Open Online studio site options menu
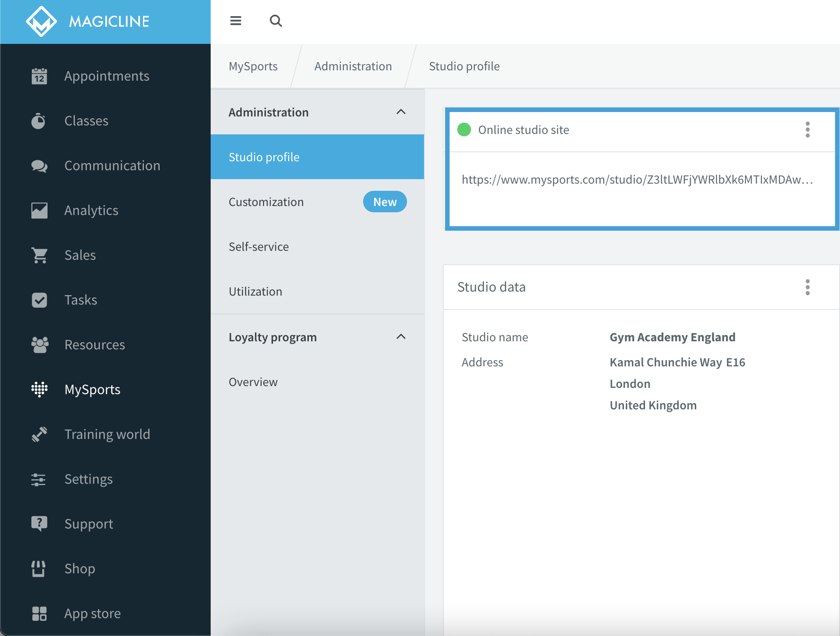The width and height of the screenshot is (840, 636). point(808,130)
